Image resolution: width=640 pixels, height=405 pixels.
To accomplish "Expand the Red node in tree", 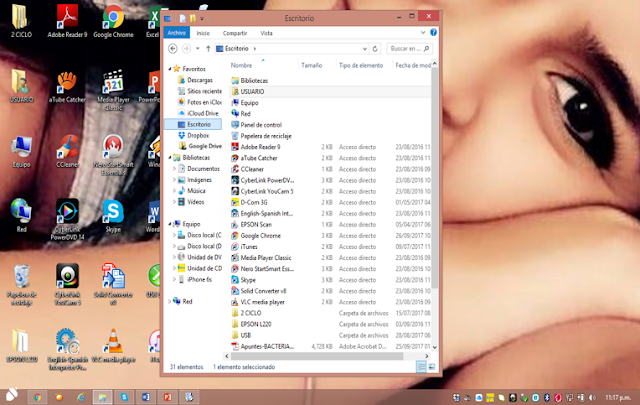I will pyautogui.click(x=169, y=301).
